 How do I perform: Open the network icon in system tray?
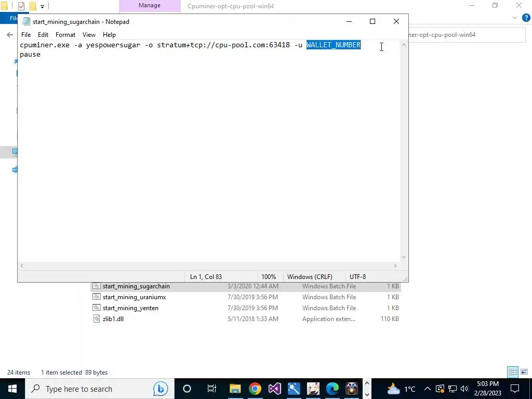453,389
